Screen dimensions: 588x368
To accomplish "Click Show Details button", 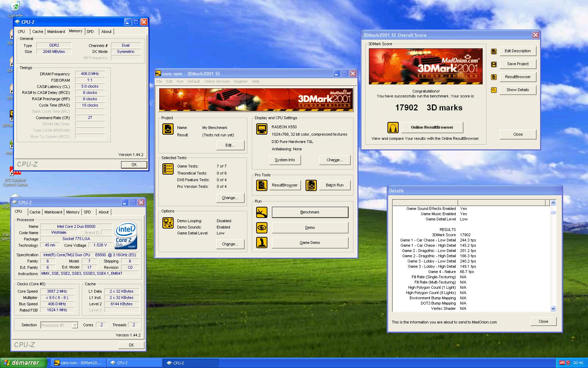I will tap(518, 90).
